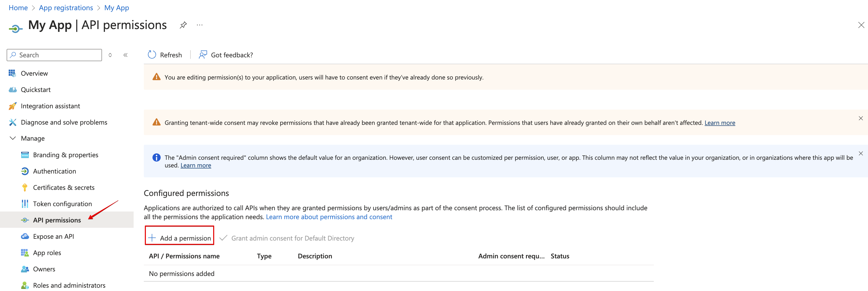Dismiss the Admin consent info banner
This screenshot has width=868, height=291.
[861, 153]
